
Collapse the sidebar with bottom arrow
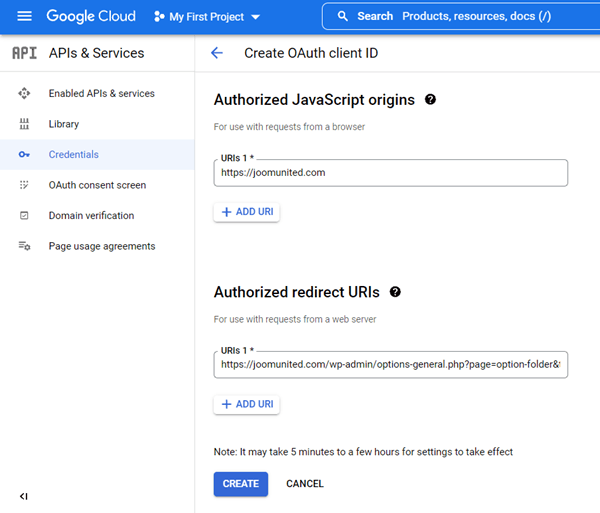(x=24, y=496)
